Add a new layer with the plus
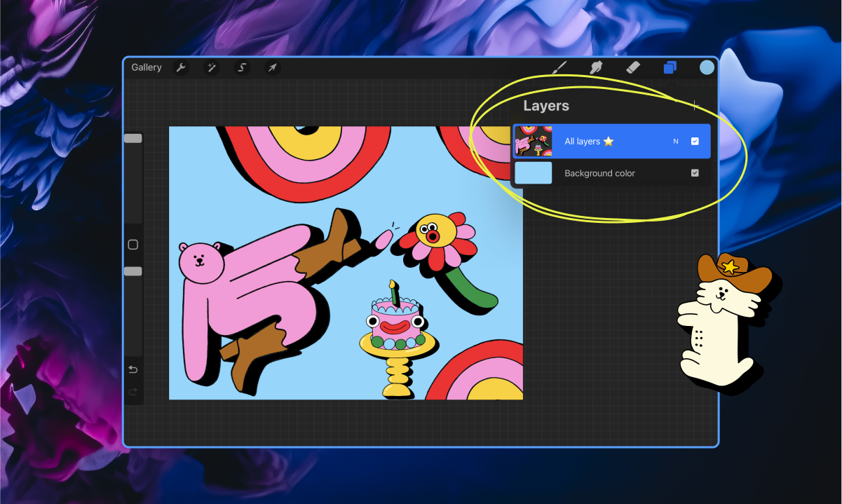The height and width of the screenshot is (504, 842). pos(695,106)
